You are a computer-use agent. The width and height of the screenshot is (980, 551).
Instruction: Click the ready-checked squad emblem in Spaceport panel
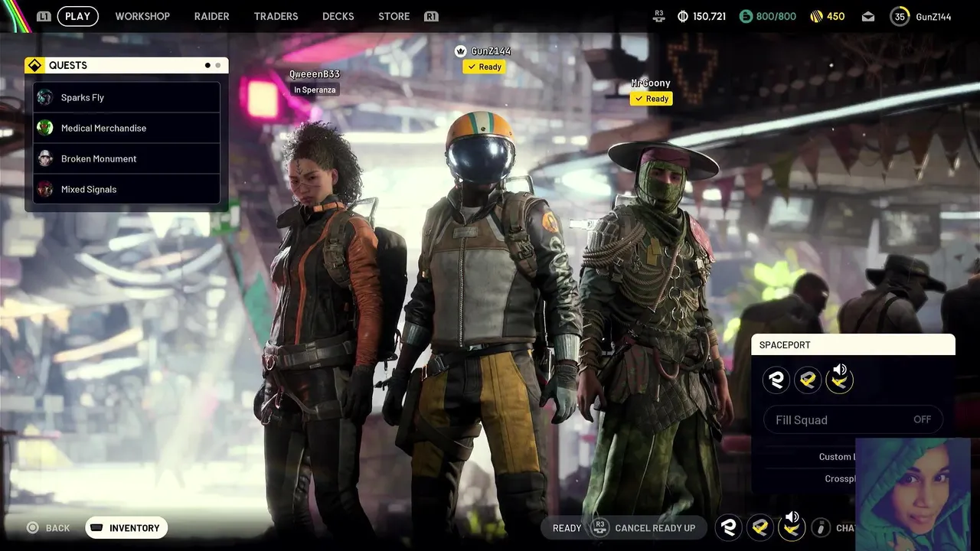tap(808, 380)
